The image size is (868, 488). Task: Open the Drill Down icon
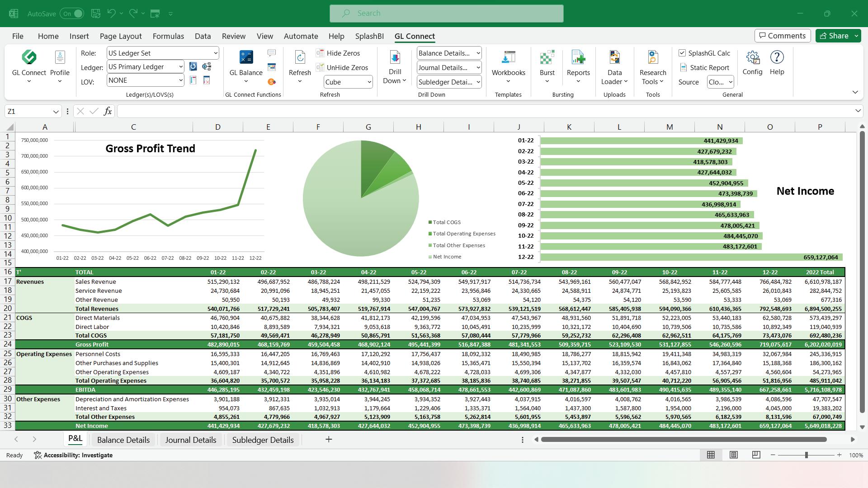click(x=395, y=57)
